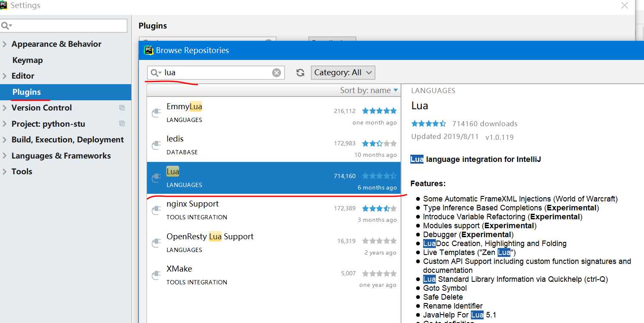The width and height of the screenshot is (644, 323).
Task: Click the v1.0.119 version text
Action: click(x=500, y=137)
